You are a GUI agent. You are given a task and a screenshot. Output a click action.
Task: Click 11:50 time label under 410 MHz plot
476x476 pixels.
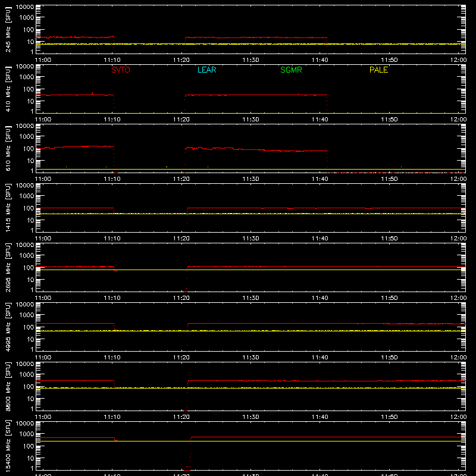[x=390, y=120]
